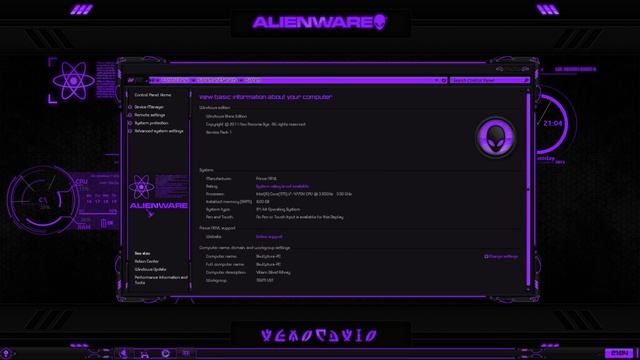Open Windows Update under See also
The height and width of the screenshot is (360, 640).
click(x=150, y=269)
